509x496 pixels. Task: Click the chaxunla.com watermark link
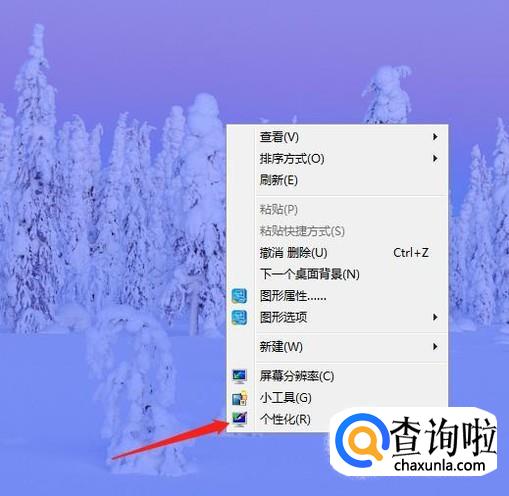[439, 465]
